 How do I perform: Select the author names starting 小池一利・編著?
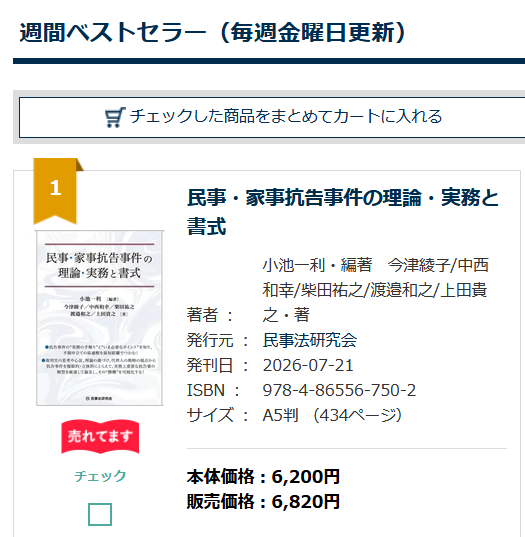pyautogui.click(x=375, y=290)
